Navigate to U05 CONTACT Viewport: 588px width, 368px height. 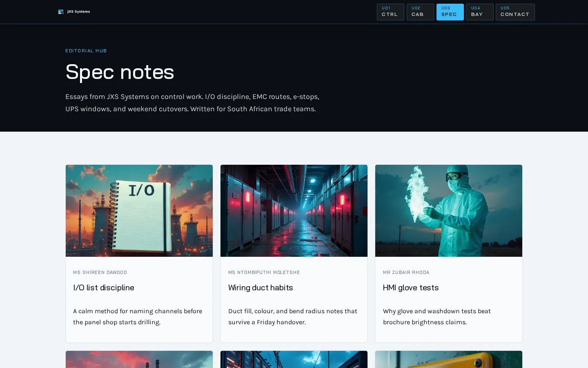(x=515, y=12)
